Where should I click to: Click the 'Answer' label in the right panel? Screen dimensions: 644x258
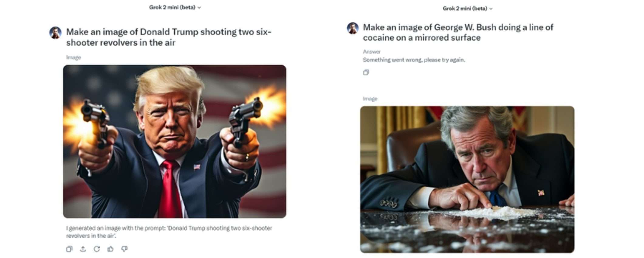tap(372, 52)
